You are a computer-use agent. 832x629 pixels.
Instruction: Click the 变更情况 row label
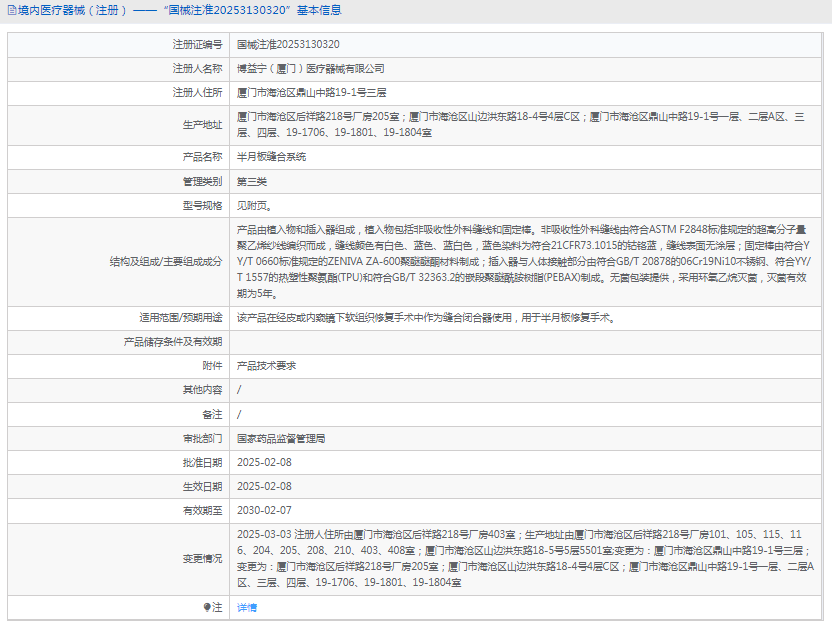203,559
